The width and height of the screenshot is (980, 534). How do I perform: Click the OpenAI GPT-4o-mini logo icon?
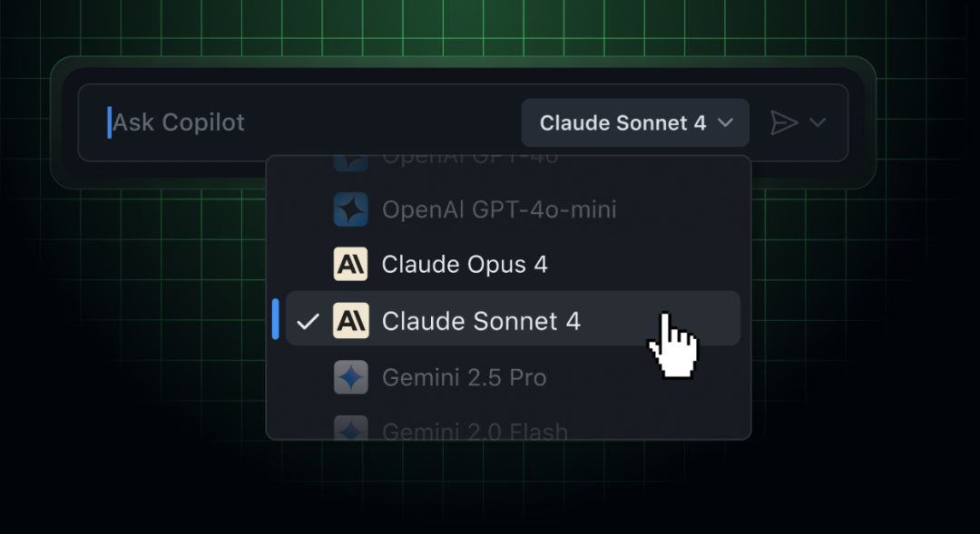pos(350,209)
